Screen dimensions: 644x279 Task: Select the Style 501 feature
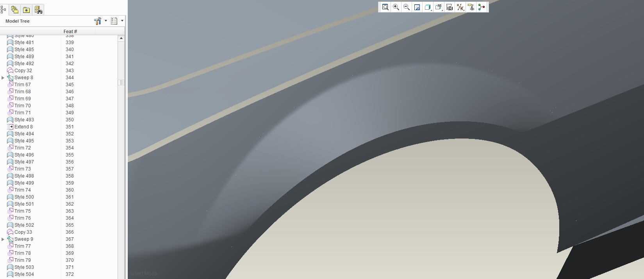(24, 204)
